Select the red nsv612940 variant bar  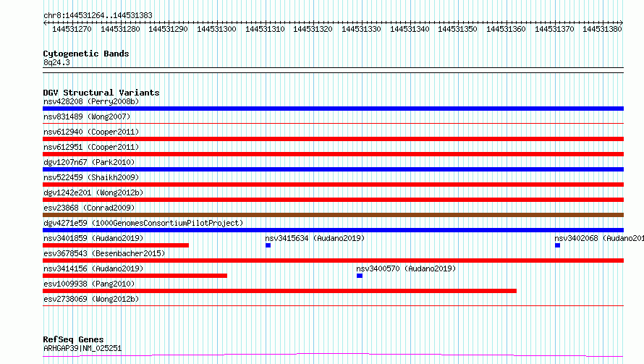click(333, 139)
